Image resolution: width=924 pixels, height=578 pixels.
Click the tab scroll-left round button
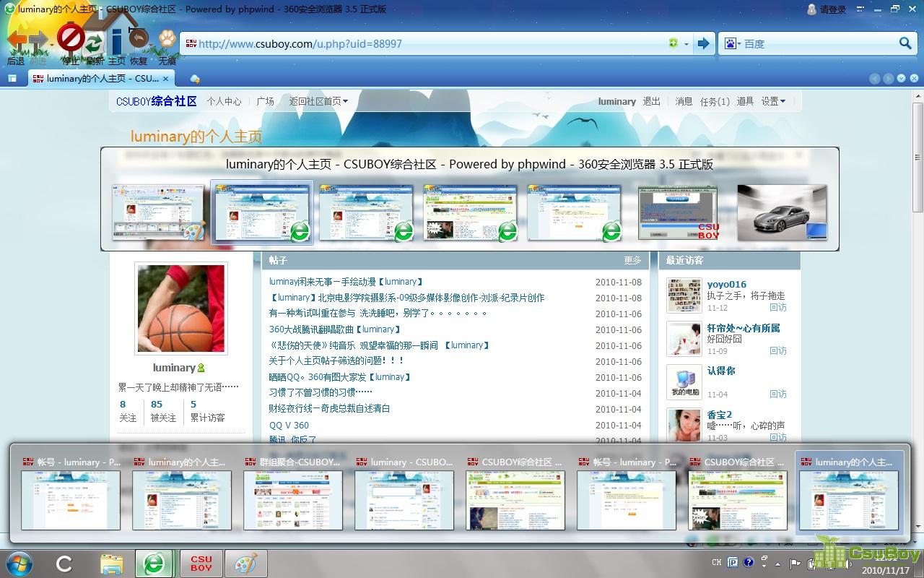pos(875,78)
